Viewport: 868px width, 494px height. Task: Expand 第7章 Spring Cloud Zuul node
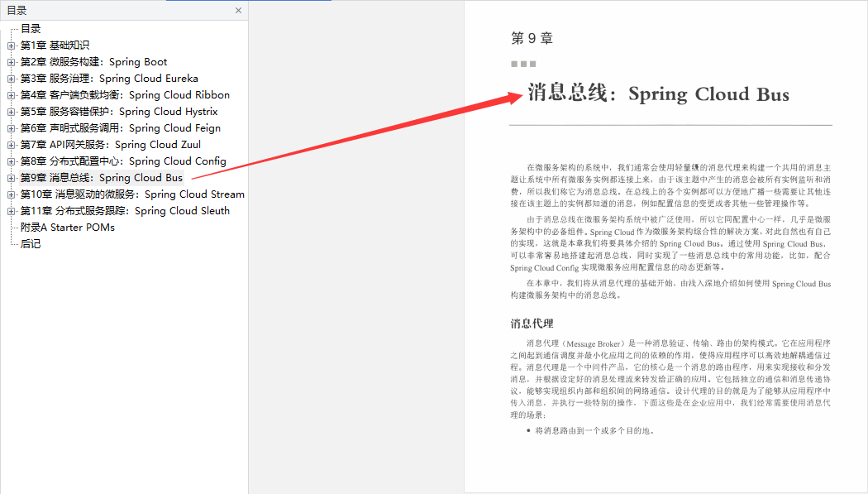click(x=11, y=145)
